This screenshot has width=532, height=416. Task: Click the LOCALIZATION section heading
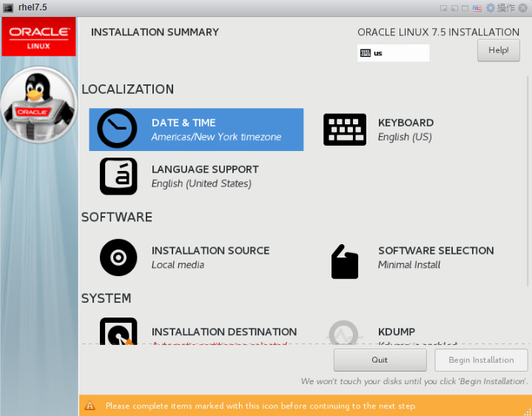tap(127, 90)
